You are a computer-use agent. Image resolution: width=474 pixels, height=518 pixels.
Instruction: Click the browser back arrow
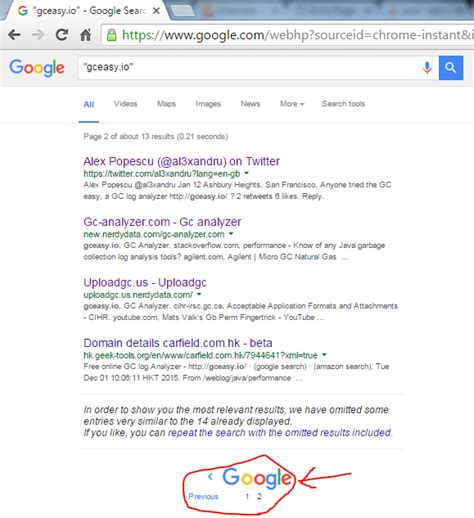(14, 35)
